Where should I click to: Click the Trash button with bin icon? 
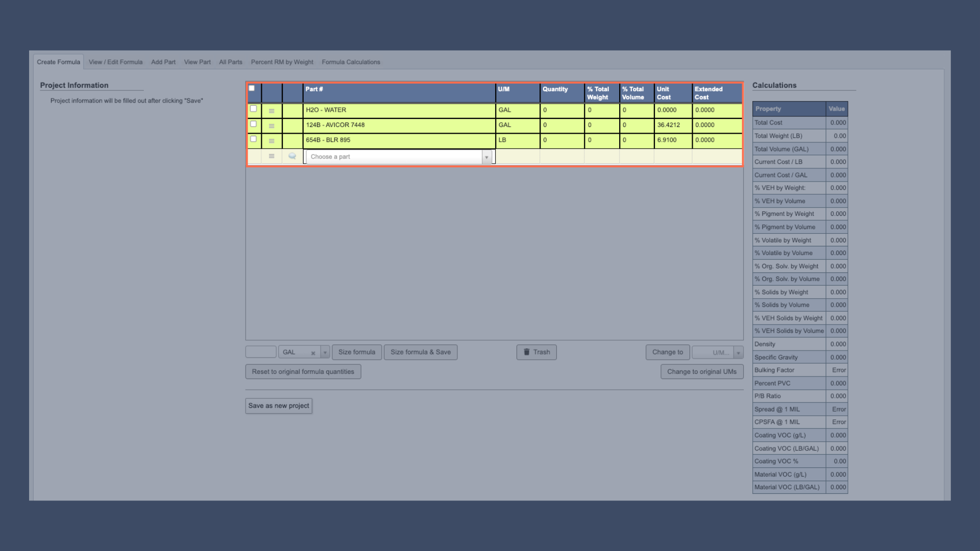[536, 352]
